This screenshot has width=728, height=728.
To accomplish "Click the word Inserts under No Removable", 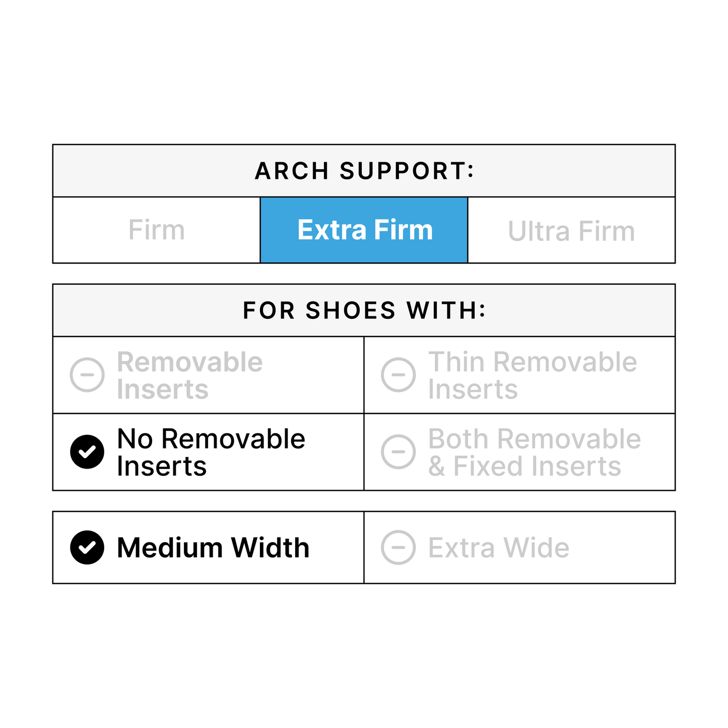I will 162,467.
